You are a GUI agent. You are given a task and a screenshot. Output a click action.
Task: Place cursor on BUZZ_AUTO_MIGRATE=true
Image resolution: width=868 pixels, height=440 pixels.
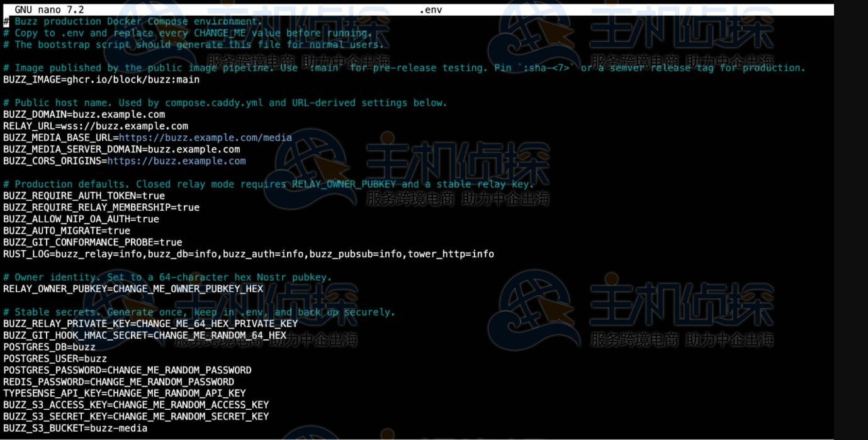[67, 231]
